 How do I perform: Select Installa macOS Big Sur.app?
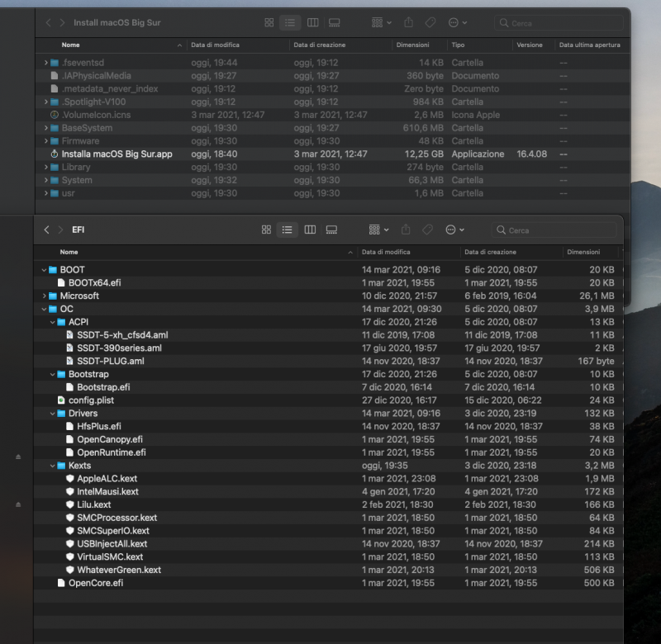(117, 154)
